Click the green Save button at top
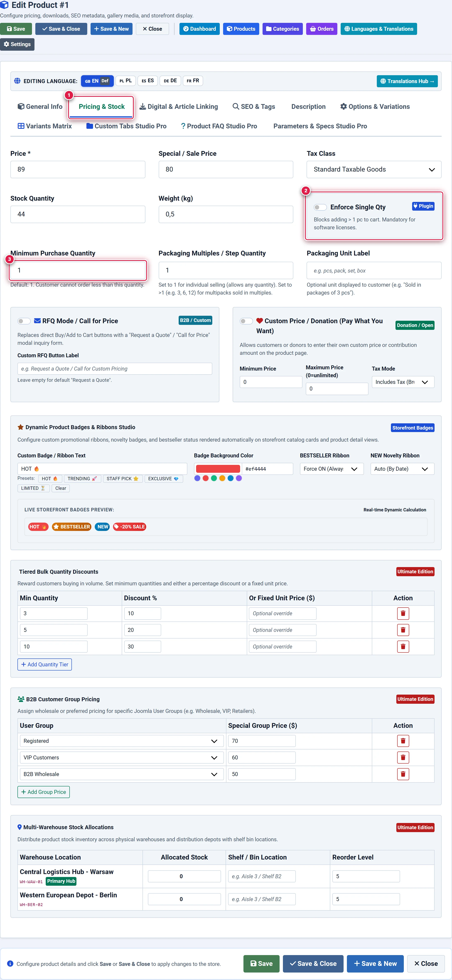 (x=16, y=29)
